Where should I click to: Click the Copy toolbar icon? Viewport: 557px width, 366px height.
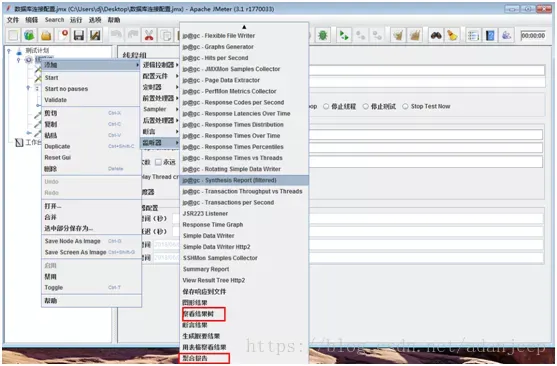pos(166,35)
